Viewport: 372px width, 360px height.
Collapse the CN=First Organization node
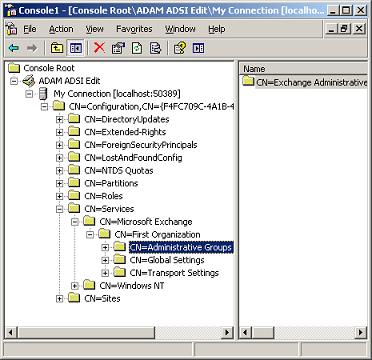(x=90, y=235)
